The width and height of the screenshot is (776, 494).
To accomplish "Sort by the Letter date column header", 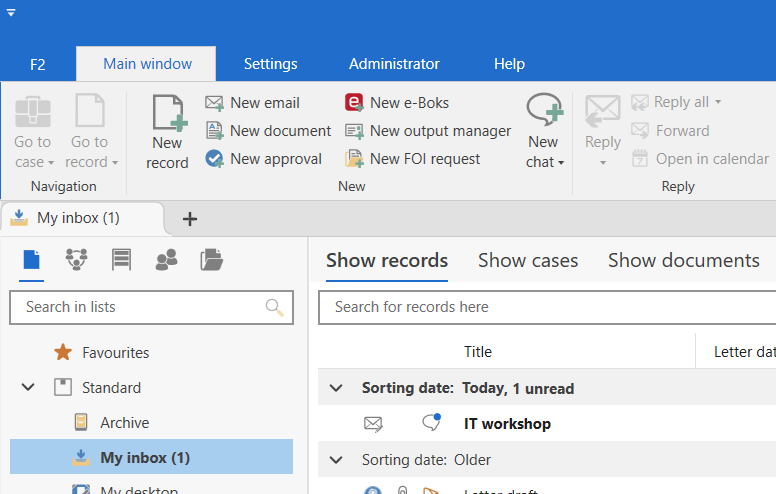I will pos(744,352).
